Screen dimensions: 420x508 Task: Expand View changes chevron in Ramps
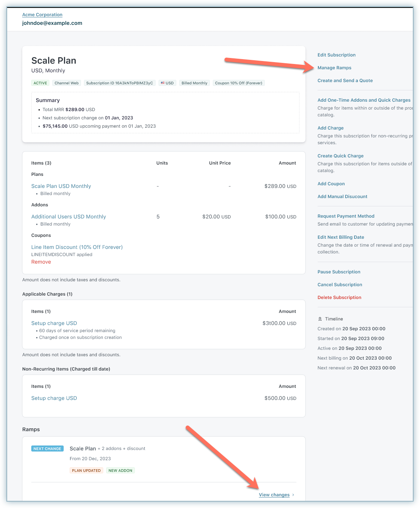293,495
